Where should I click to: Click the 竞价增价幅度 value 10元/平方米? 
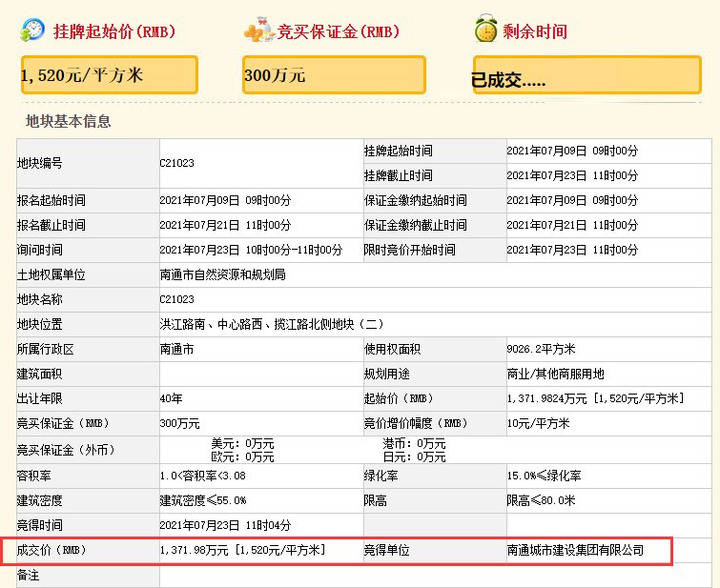pyautogui.click(x=538, y=423)
